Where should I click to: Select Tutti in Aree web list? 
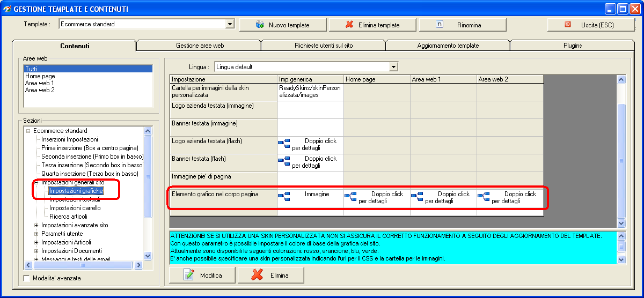[88, 69]
